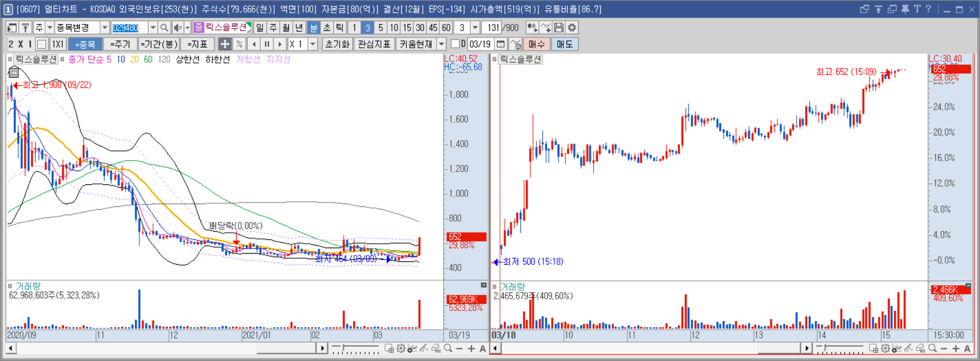
Task: Click magnifier icon on left chart footer
Action: pos(448,348)
